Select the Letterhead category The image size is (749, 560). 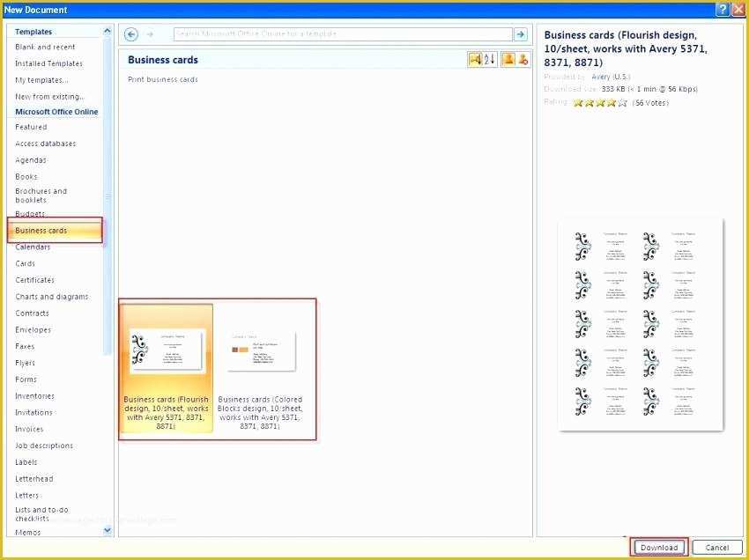point(34,479)
